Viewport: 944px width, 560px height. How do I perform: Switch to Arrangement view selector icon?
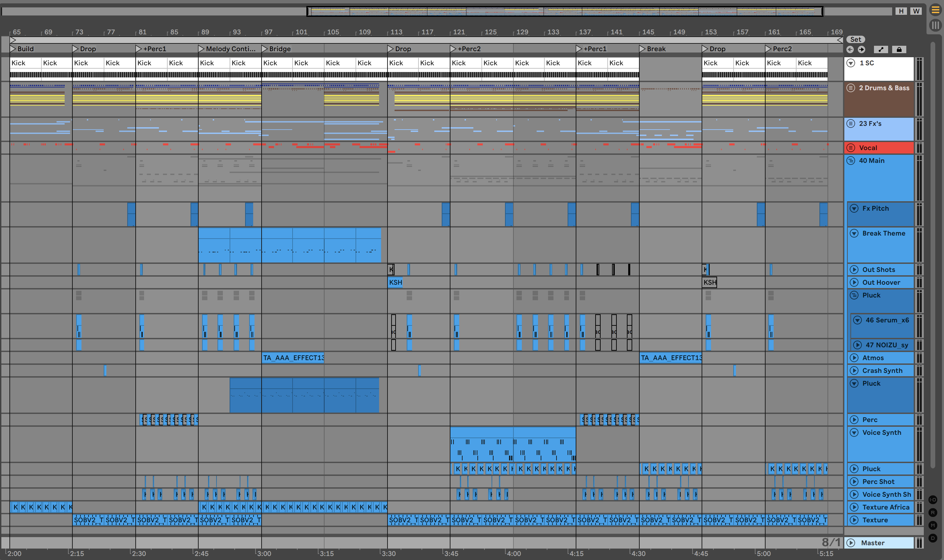[x=935, y=10]
